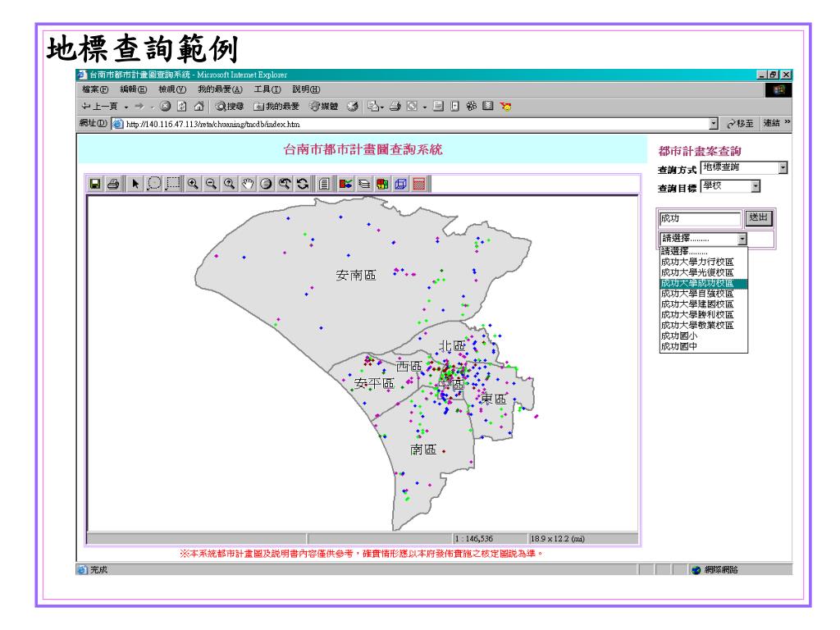Image resolution: width=840 pixels, height=630 pixels.
Task: Click the 媒體 media toolbar button
Action: 324,107
